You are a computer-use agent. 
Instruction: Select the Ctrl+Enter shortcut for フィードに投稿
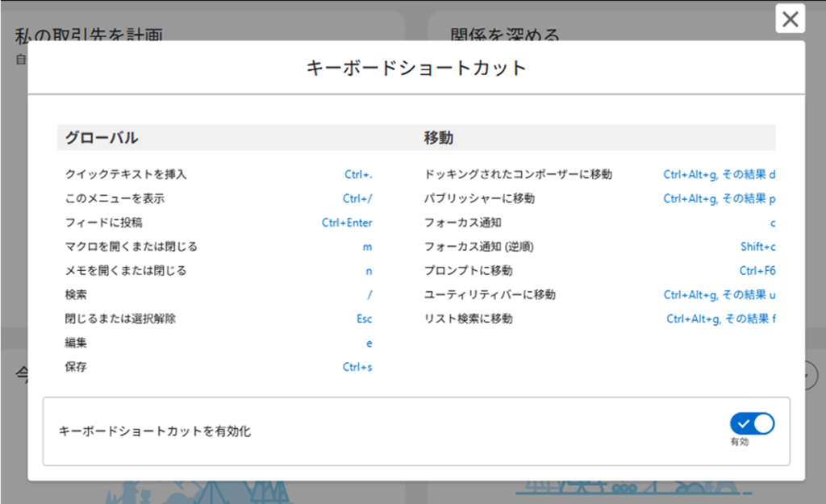(347, 223)
